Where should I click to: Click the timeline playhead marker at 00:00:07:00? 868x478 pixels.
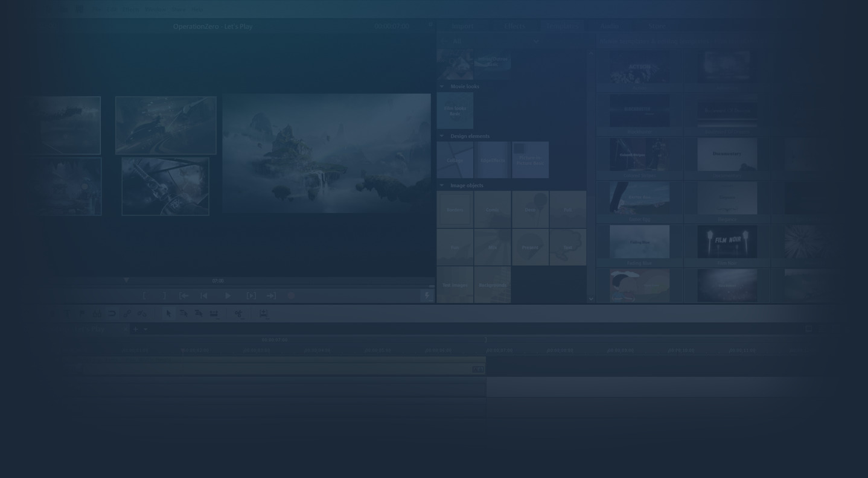pyautogui.click(x=485, y=340)
